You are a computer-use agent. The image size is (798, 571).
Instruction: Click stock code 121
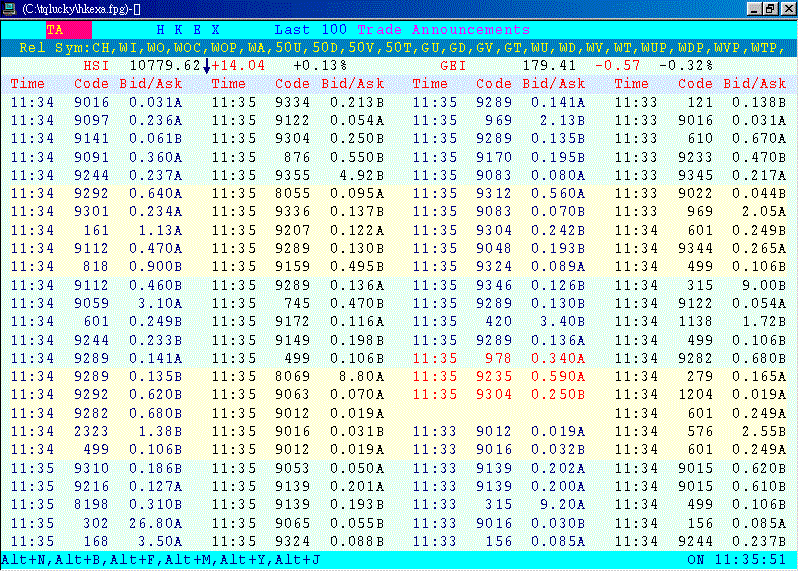click(700, 102)
